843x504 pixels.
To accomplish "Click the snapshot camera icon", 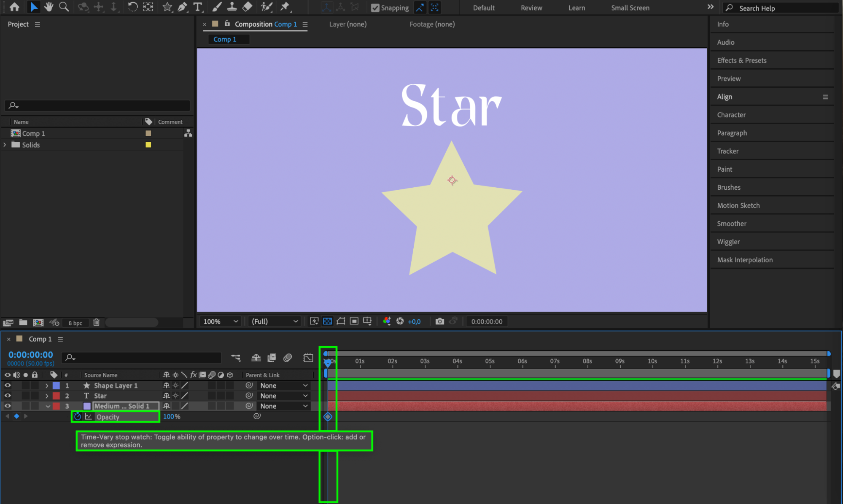I will click(x=439, y=321).
